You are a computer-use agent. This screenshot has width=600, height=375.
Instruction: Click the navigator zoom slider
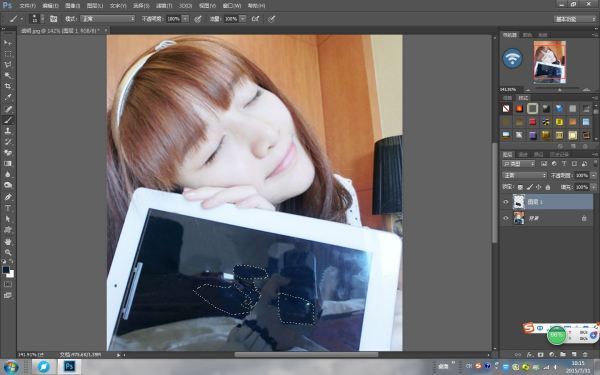[559, 90]
